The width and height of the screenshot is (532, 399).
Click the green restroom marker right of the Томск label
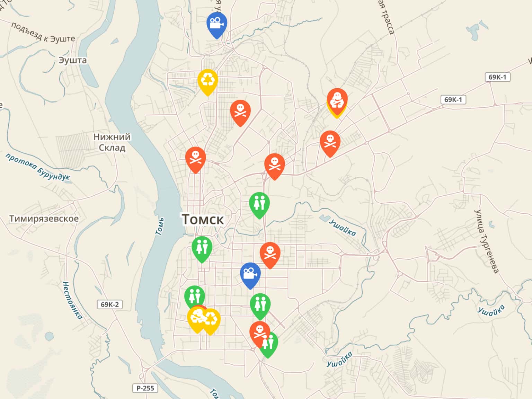pyautogui.click(x=259, y=204)
